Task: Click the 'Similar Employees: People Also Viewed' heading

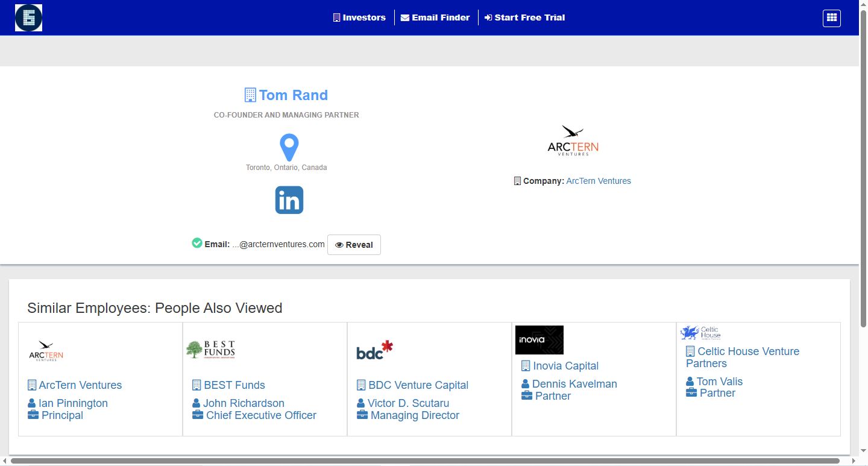Action: pyautogui.click(x=155, y=308)
